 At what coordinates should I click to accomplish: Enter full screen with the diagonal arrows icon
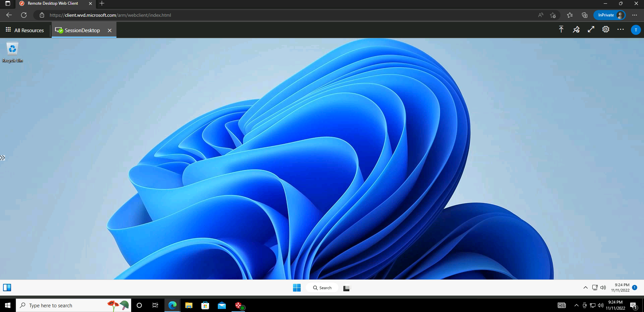[x=591, y=29]
